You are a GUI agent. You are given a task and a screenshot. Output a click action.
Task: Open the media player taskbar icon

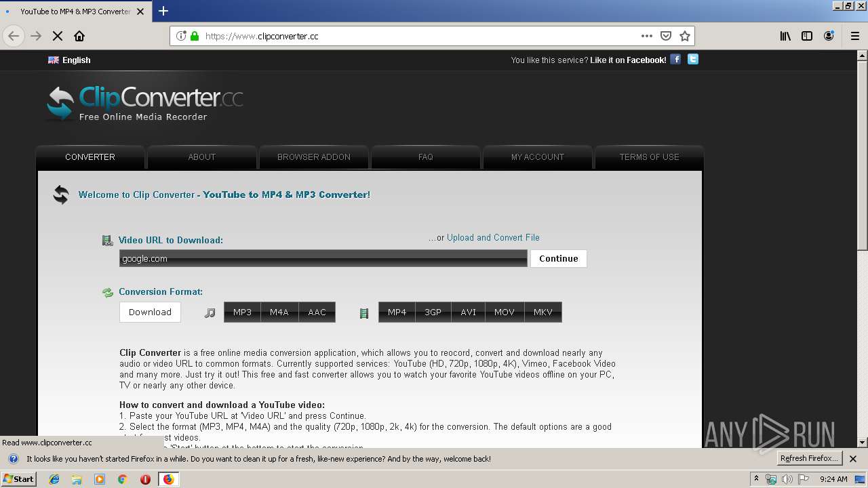pos(100,479)
